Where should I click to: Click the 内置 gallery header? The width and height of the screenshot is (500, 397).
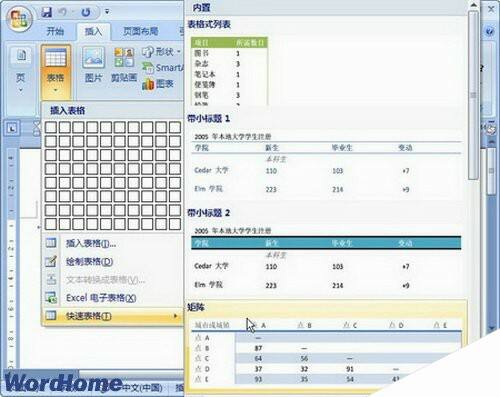201,7
